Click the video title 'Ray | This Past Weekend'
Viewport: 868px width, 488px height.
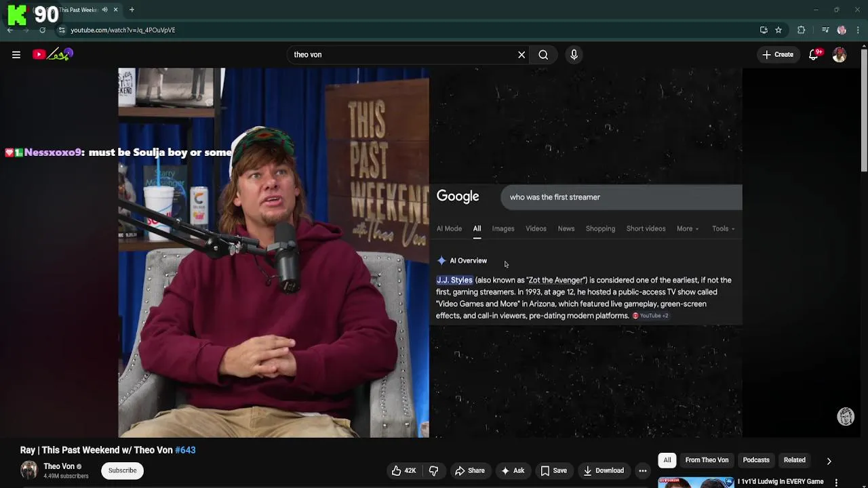[x=97, y=450]
